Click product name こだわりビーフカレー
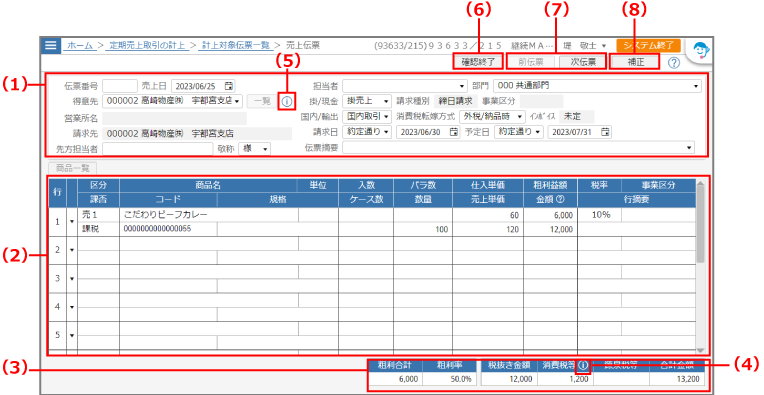 166,215
